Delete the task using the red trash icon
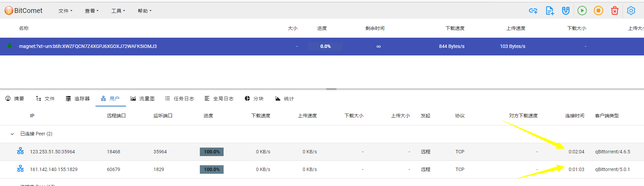644x186 pixels. coord(615,11)
